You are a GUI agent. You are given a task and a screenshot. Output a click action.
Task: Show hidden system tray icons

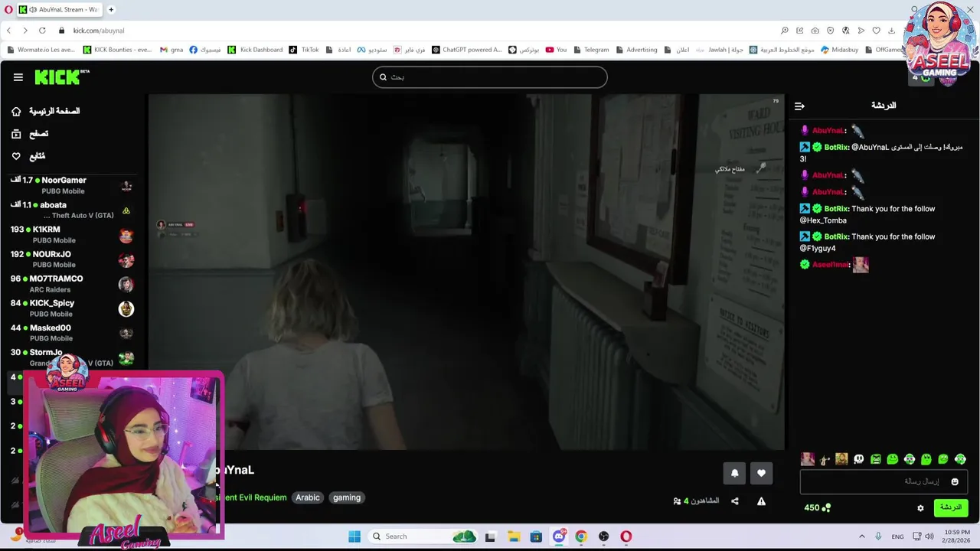(x=861, y=536)
